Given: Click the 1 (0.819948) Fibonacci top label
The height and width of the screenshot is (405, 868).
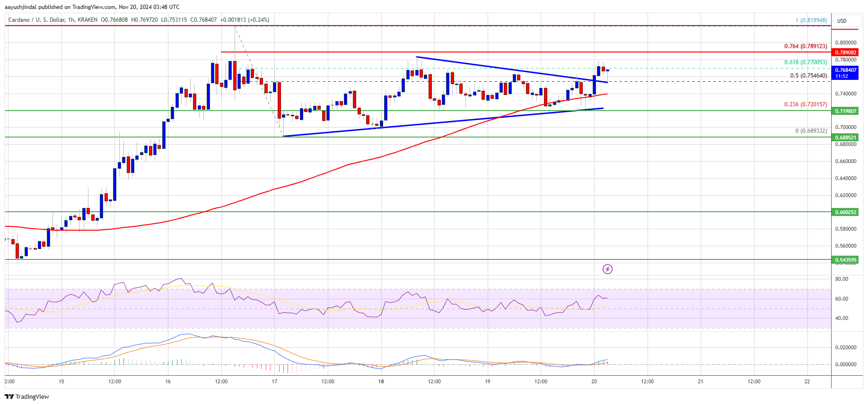Looking at the screenshot, I should pos(811,20).
